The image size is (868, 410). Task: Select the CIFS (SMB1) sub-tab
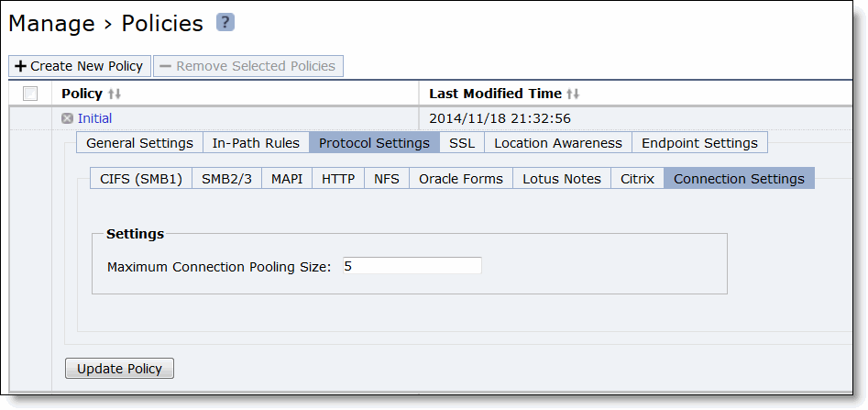pos(141,179)
